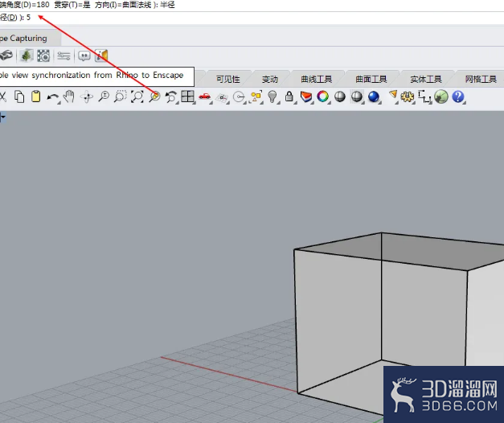Click the Undo arrow icon
The width and height of the screenshot is (504, 423).
(53, 97)
